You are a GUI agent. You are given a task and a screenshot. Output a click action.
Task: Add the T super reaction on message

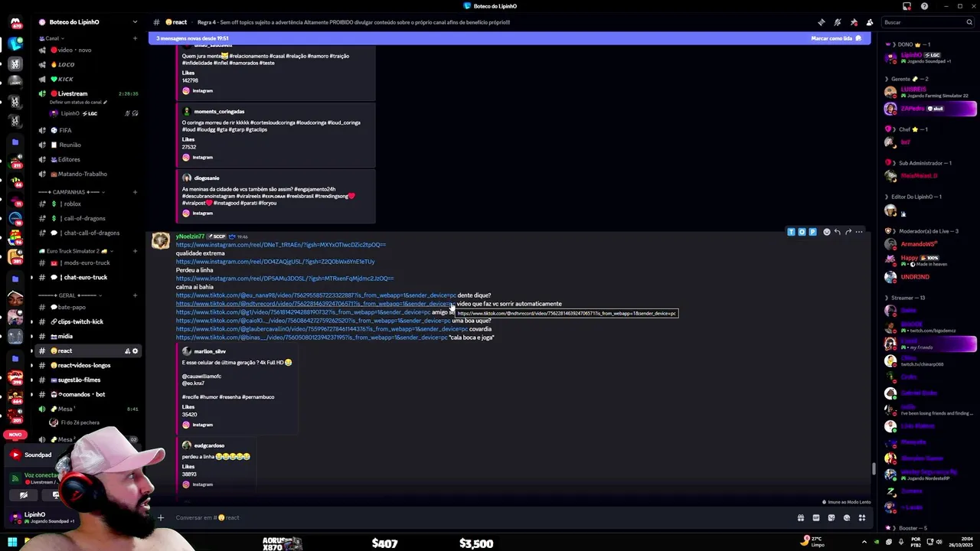791,232
